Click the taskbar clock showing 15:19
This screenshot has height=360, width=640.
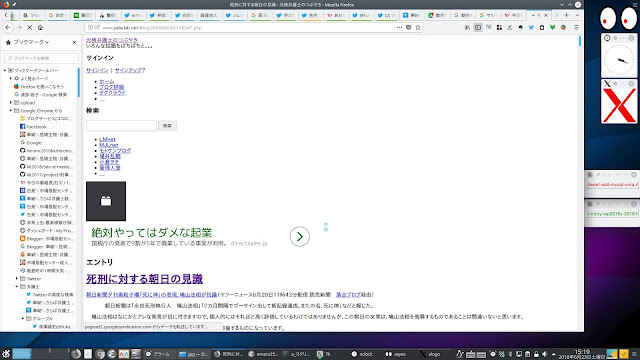(582, 354)
